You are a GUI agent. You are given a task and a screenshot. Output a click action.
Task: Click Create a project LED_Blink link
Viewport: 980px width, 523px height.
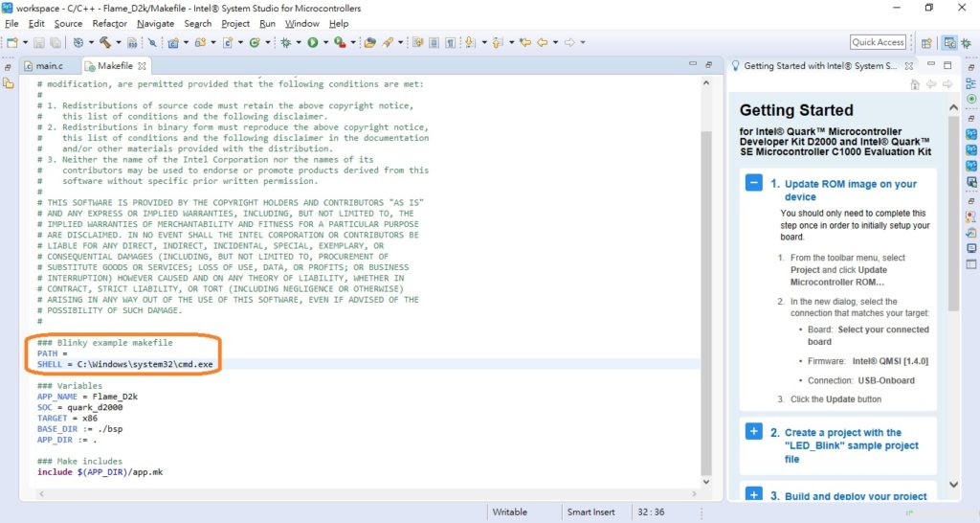851,445
